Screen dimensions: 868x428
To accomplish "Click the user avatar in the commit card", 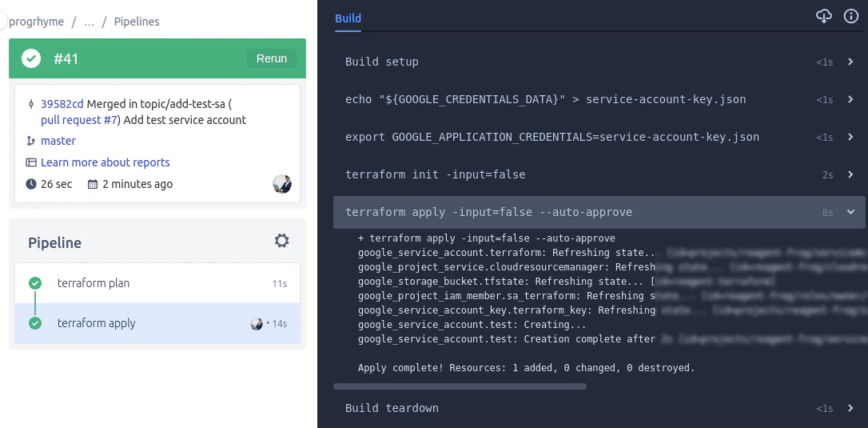I will [282, 184].
